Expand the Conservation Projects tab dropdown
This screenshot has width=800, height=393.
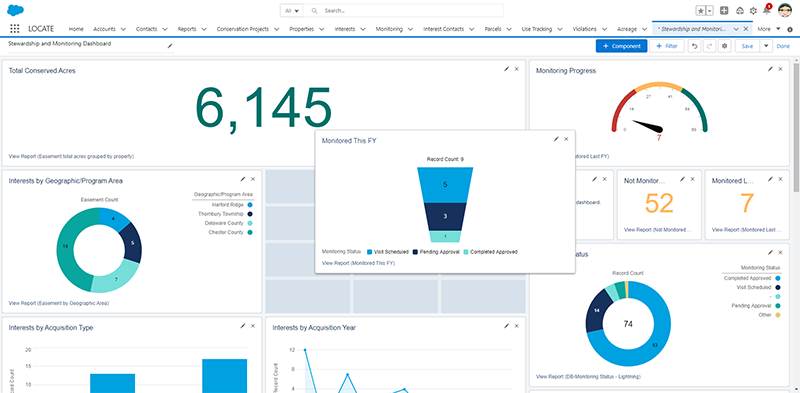pyautogui.click(x=276, y=29)
